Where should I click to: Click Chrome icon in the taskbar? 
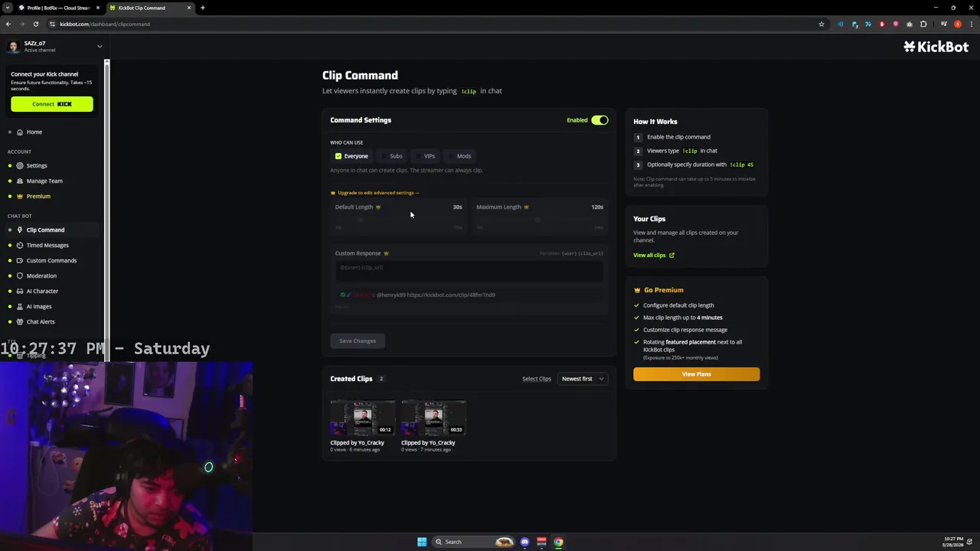[558, 542]
